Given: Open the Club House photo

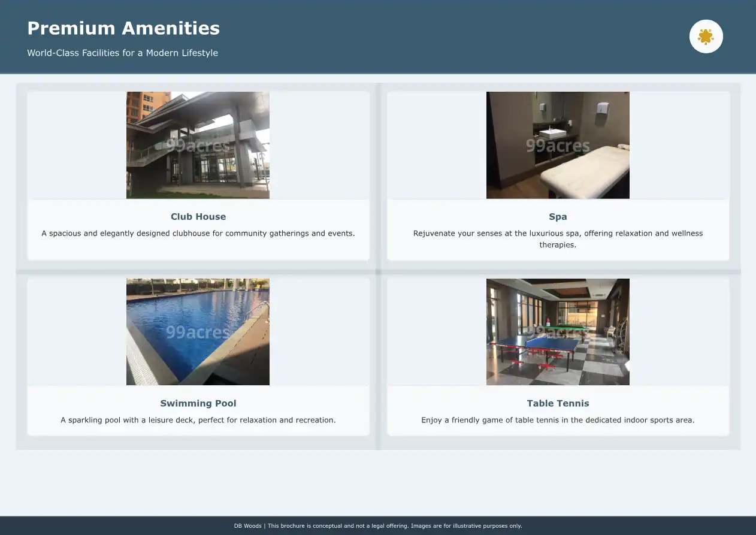Looking at the screenshot, I should [198, 145].
